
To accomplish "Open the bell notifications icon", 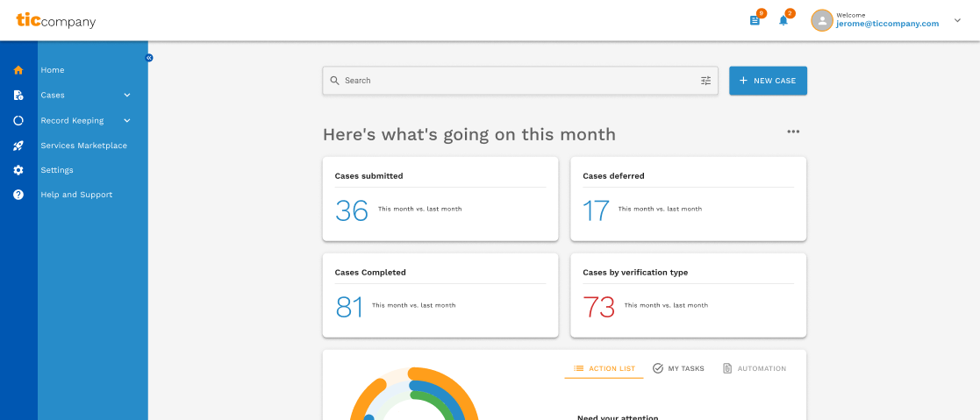I will click(783, 20).
